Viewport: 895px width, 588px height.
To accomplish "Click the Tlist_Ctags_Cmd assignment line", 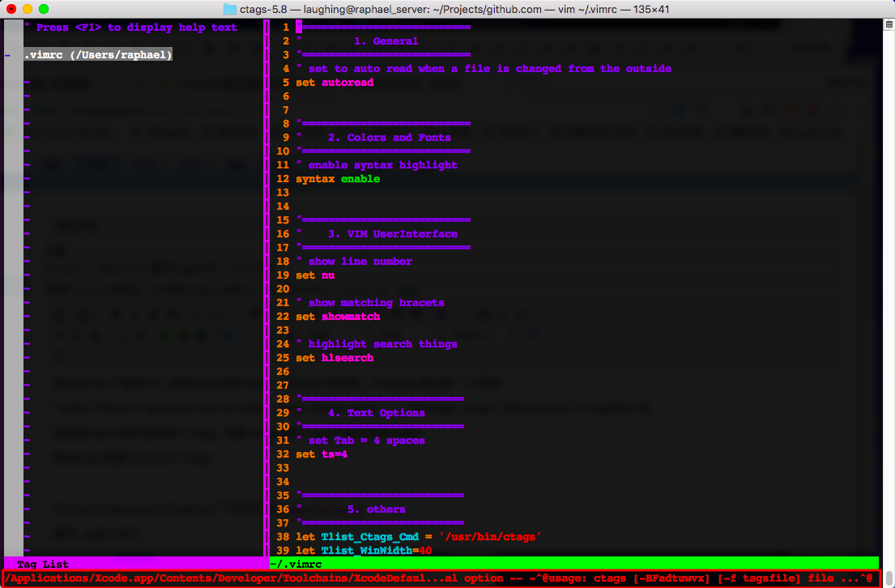I will pos(419,537).
